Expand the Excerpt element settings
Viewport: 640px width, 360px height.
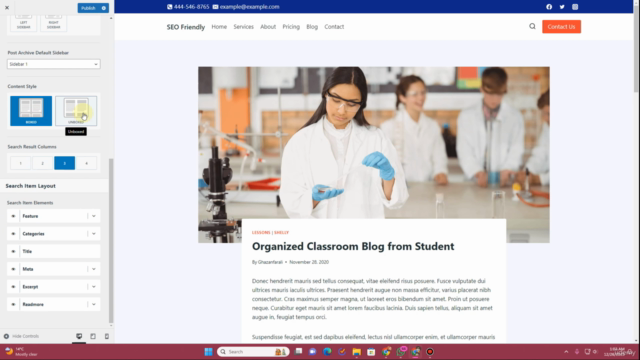click(94, 287)
